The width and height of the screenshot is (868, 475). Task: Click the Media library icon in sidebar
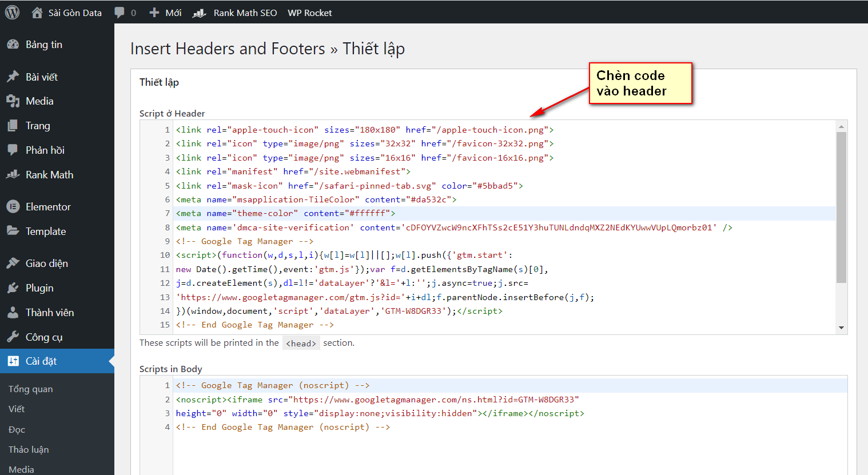(13, 101)
